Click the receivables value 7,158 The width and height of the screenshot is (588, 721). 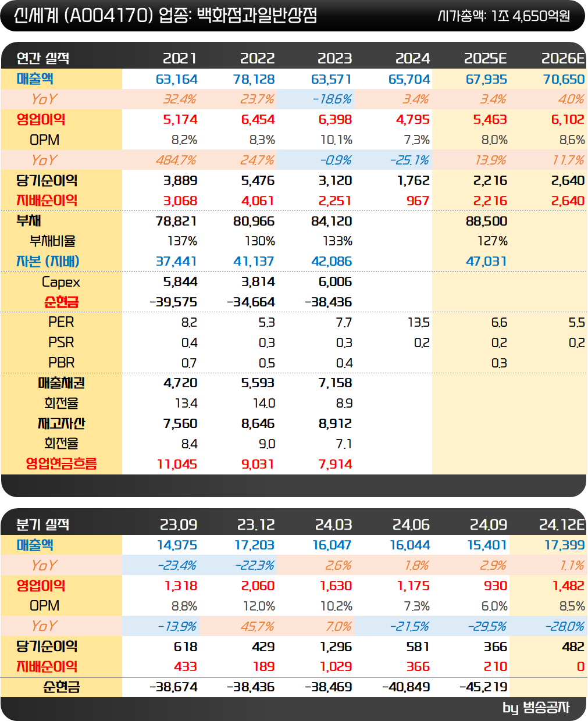coord(336,383)
